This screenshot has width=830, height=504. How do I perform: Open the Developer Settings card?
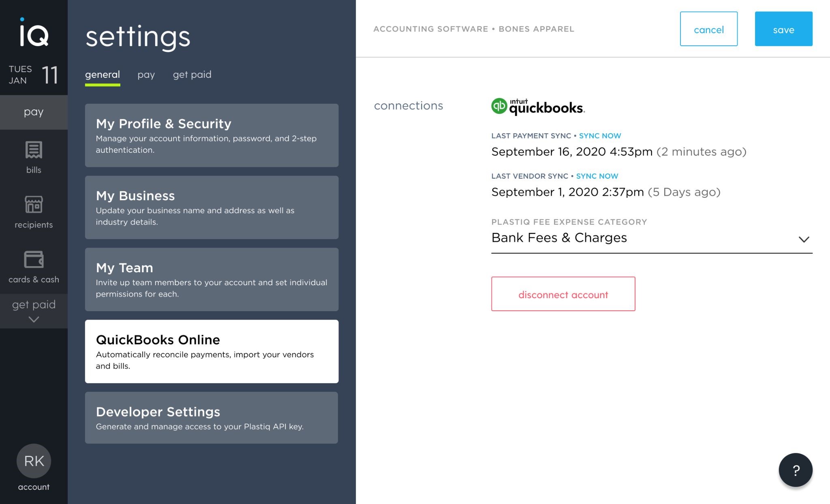[x=212, y=418]
